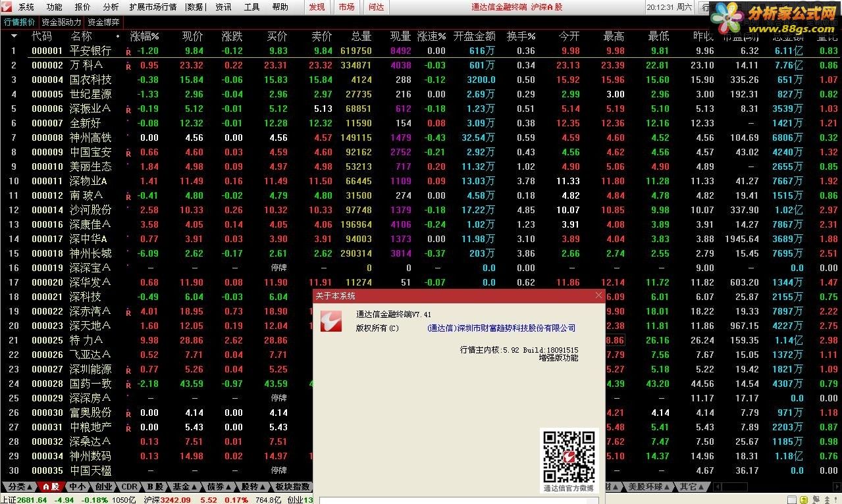Open the 资讯 menu
842x504 pixels.
point(223,7)
